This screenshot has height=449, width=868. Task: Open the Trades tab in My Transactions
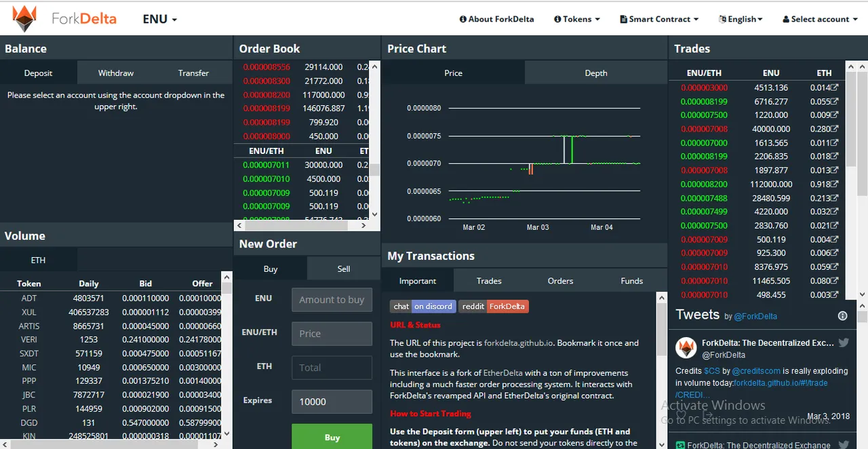click(x=489, y=281)
